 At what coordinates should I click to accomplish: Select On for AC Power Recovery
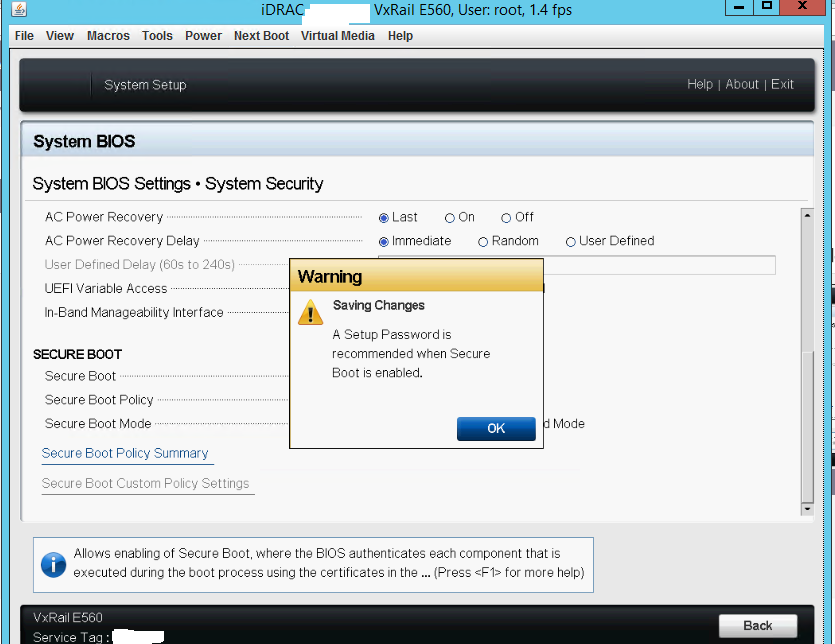click(451, 217)
